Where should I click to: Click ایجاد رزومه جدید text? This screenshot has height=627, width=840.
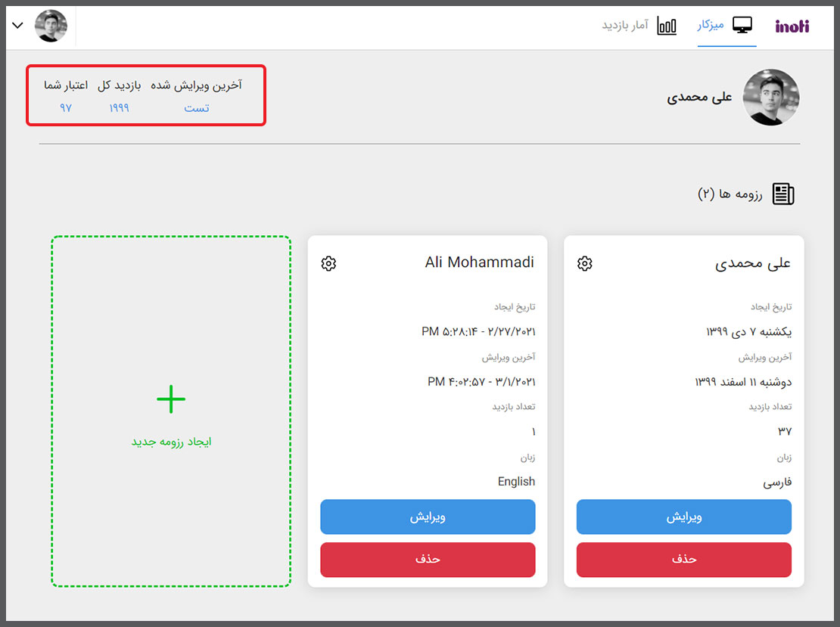click(171, 442)
